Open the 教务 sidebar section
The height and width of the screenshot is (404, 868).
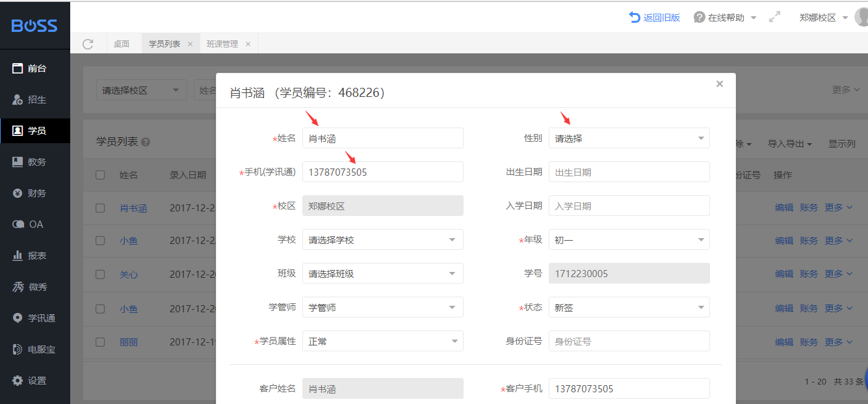35,162
